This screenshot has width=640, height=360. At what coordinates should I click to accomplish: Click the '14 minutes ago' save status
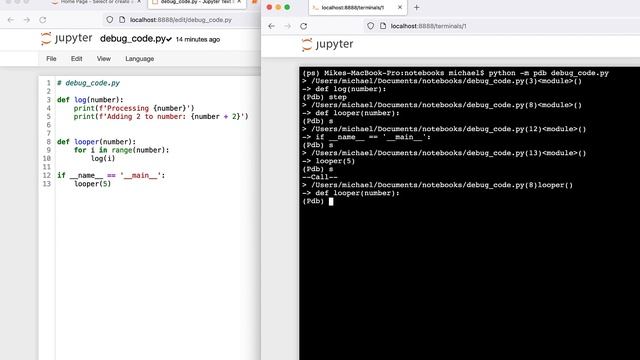point(198,40)
